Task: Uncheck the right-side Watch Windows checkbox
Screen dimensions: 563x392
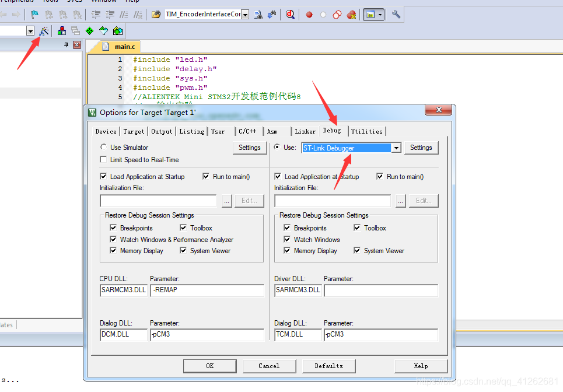Action: [287, 239]
